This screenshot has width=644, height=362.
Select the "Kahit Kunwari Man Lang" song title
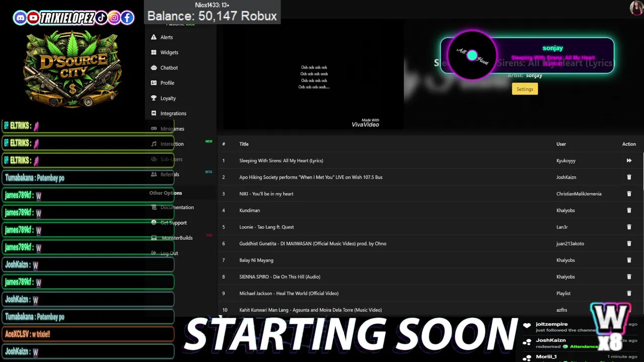310,310
